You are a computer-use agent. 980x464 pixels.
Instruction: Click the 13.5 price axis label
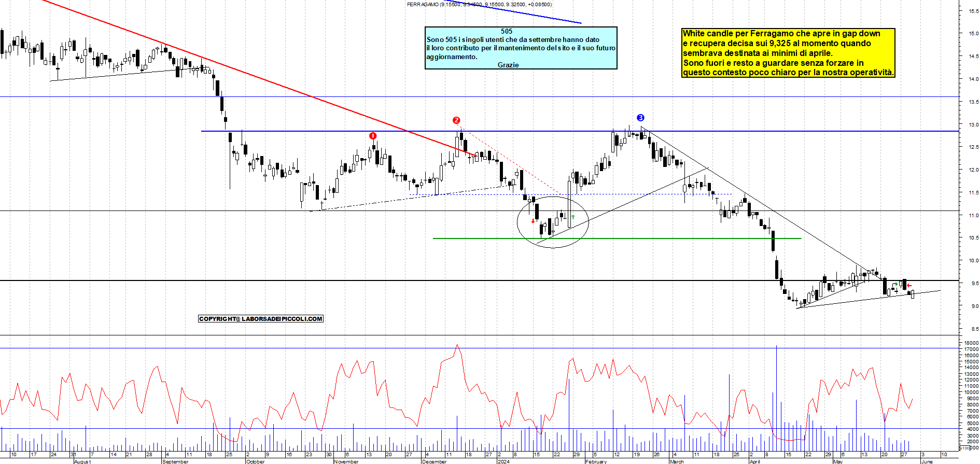coord(974,102)
